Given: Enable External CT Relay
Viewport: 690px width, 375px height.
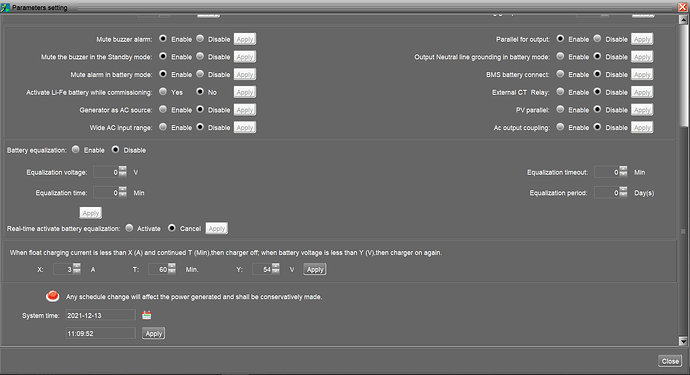Looking at the screenshot, I should click(x=560, y=92).
